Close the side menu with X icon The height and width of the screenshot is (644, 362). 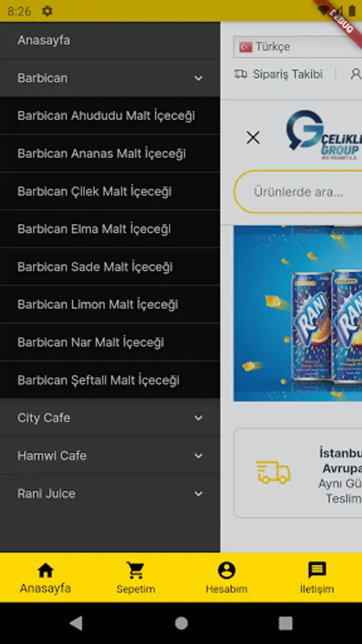pos(253,137)
